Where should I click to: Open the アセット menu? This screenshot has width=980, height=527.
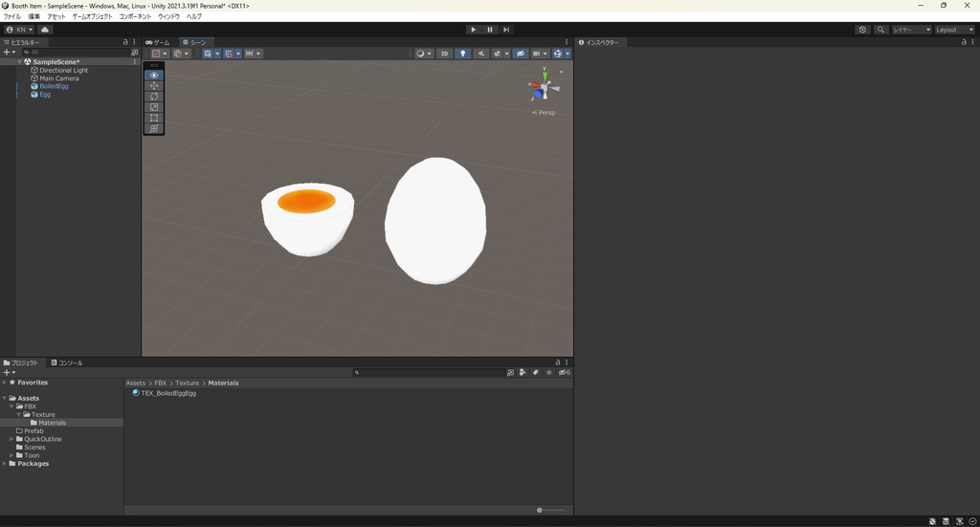coord(56,17)
